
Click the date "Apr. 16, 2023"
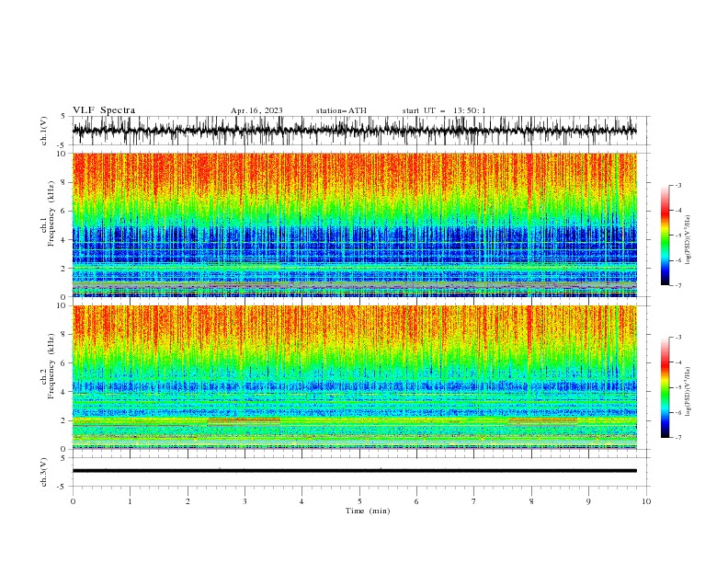tap(256, 110)
